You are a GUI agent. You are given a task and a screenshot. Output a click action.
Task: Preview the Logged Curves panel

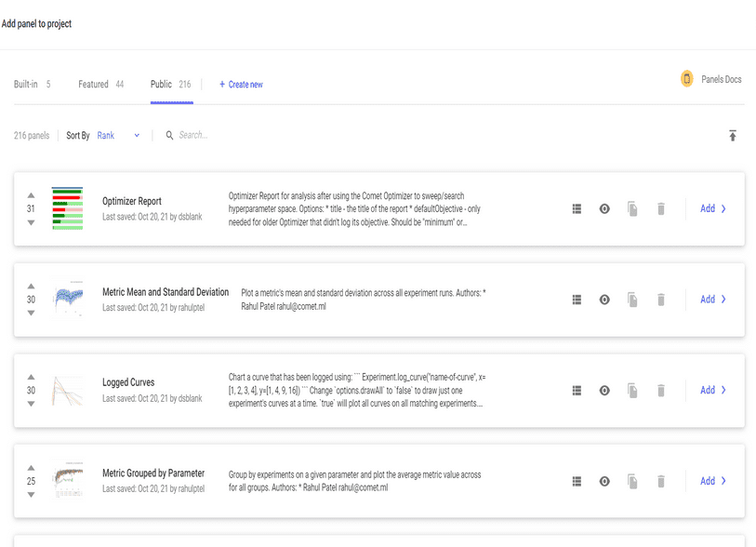tap(603, 390)
